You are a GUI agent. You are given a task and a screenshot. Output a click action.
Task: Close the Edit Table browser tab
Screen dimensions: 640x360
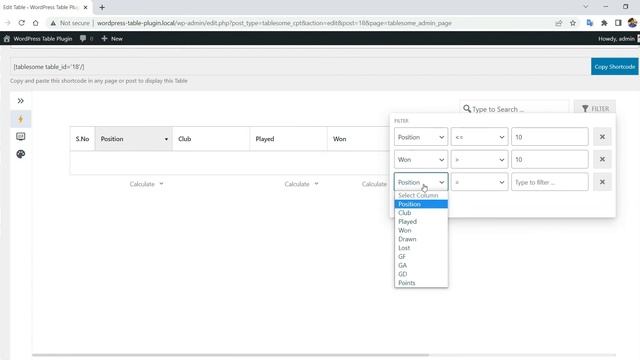(x=85, y=7)
